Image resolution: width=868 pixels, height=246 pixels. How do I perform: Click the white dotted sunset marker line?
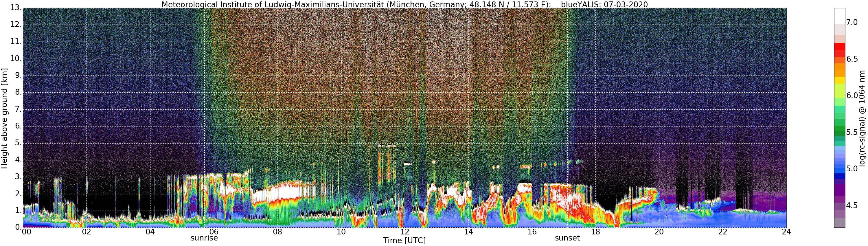pyautogui.click(x=567, y=118)
